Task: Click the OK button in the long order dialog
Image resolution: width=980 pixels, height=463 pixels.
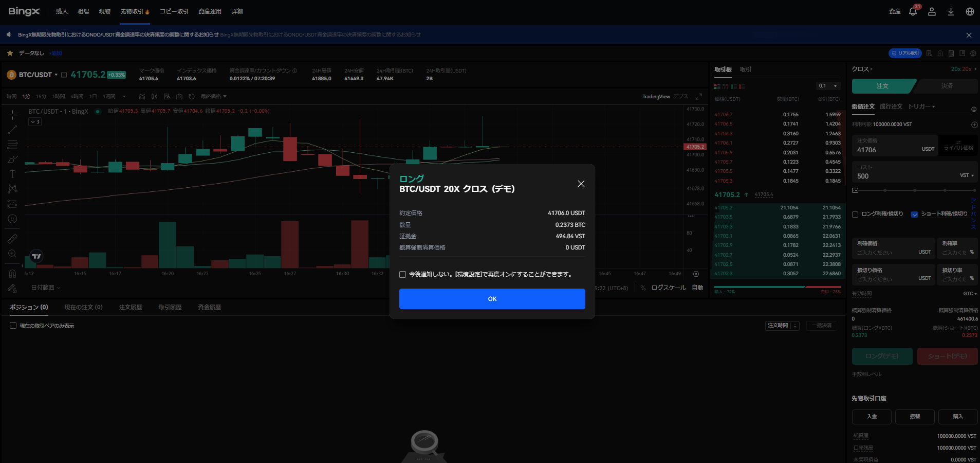Action: [x=492, y=299]
